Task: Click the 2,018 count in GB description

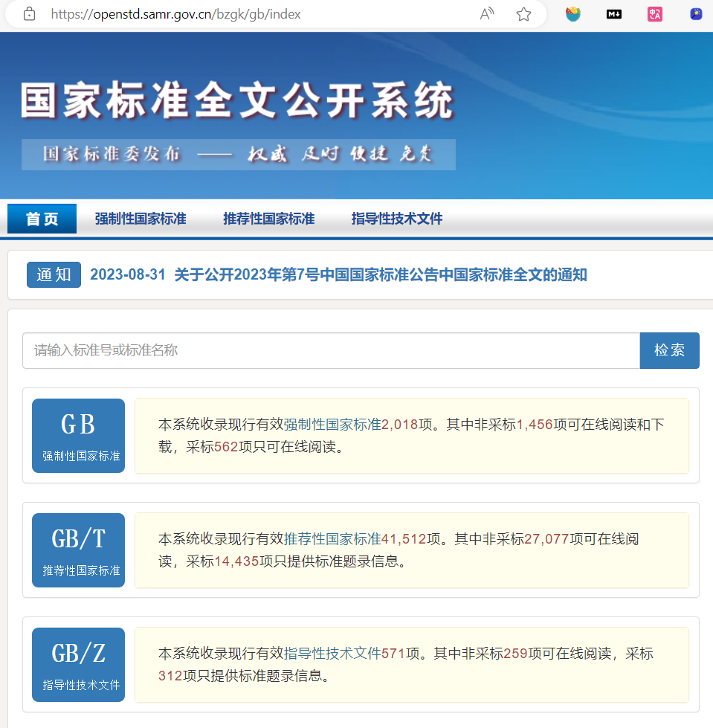Action: (400, 425)
